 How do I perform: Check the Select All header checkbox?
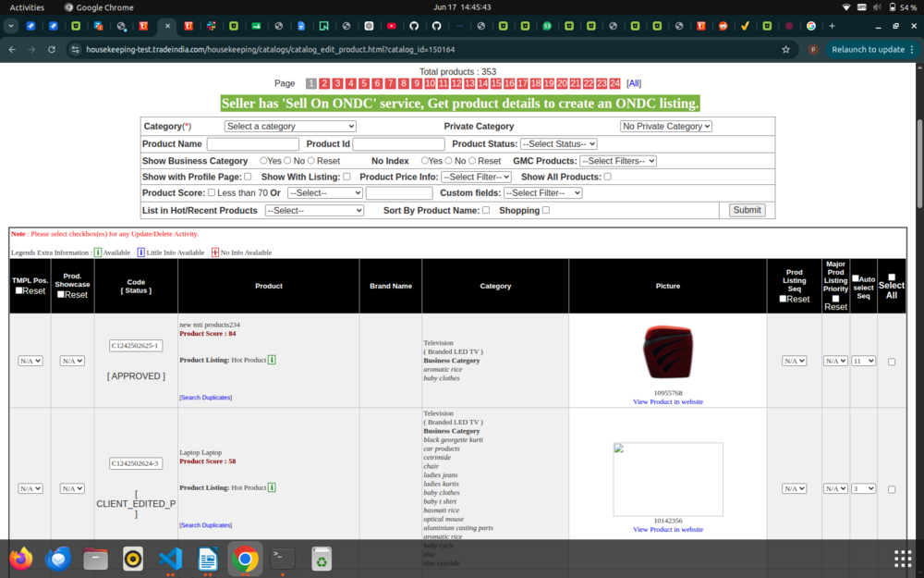coord(892,277)
